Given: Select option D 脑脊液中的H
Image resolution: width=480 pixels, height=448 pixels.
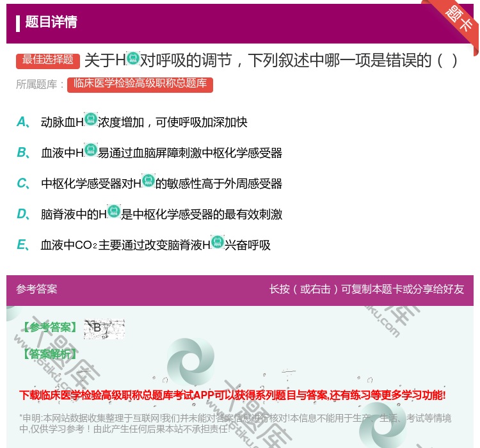Looking at the screenshot, I should tap(149, 214).
